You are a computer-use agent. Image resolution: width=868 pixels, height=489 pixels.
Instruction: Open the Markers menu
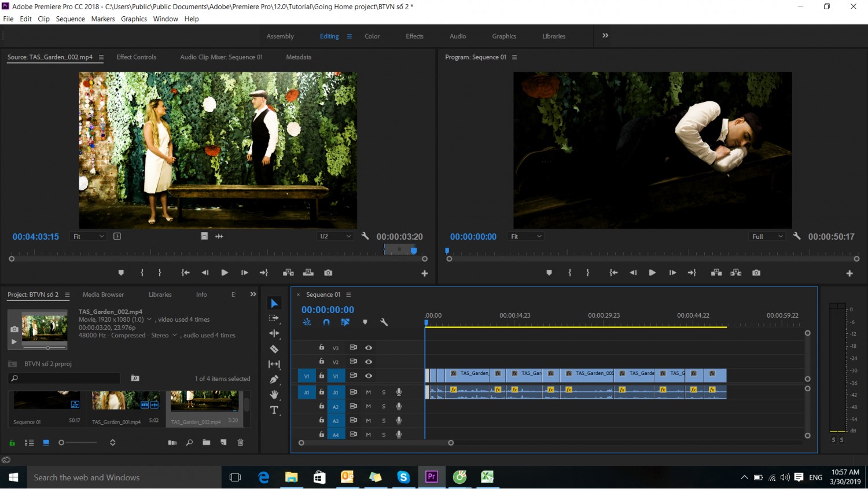[103, 19]
